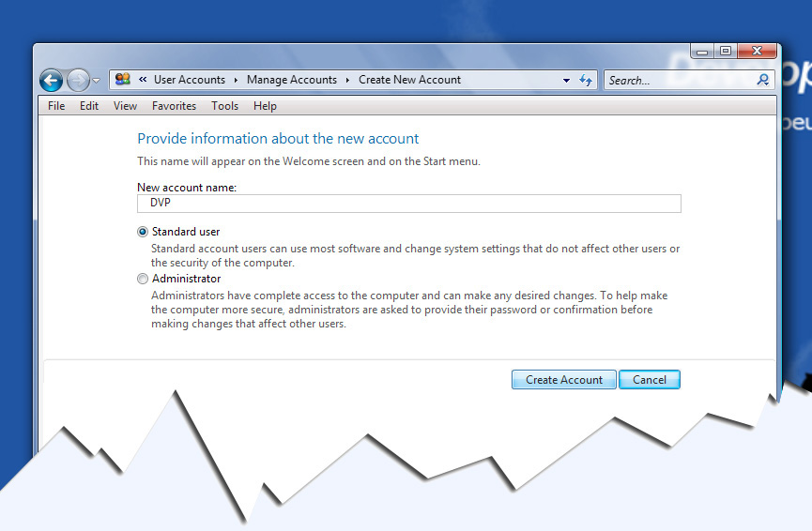Expand the arrow after User Accounts breadcrumb
The image size is (812, 531).
click(236, 81)
